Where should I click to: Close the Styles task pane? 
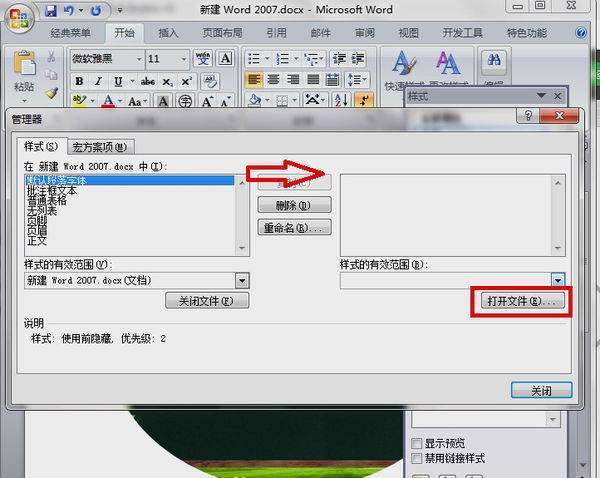(558, 96)
